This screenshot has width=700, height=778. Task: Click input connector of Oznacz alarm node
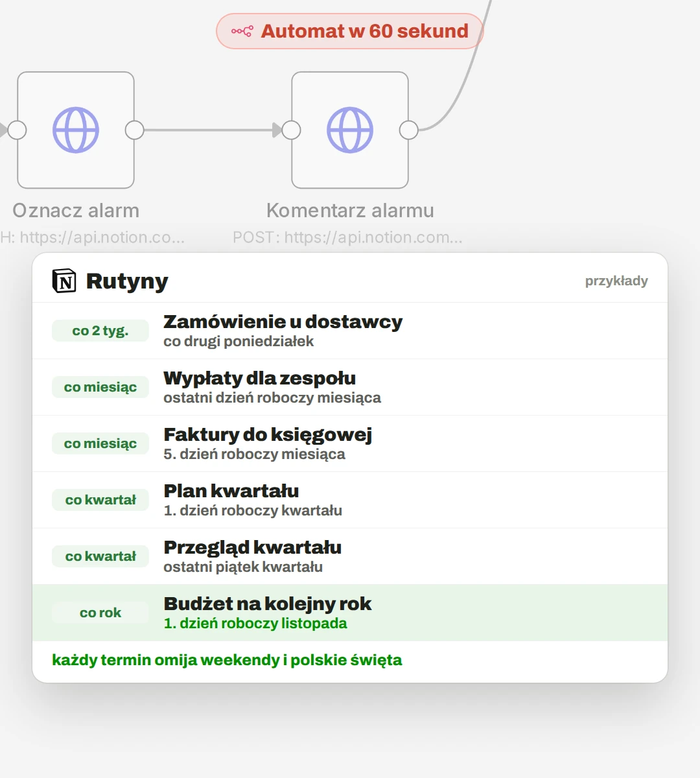(x=17, y=130)
